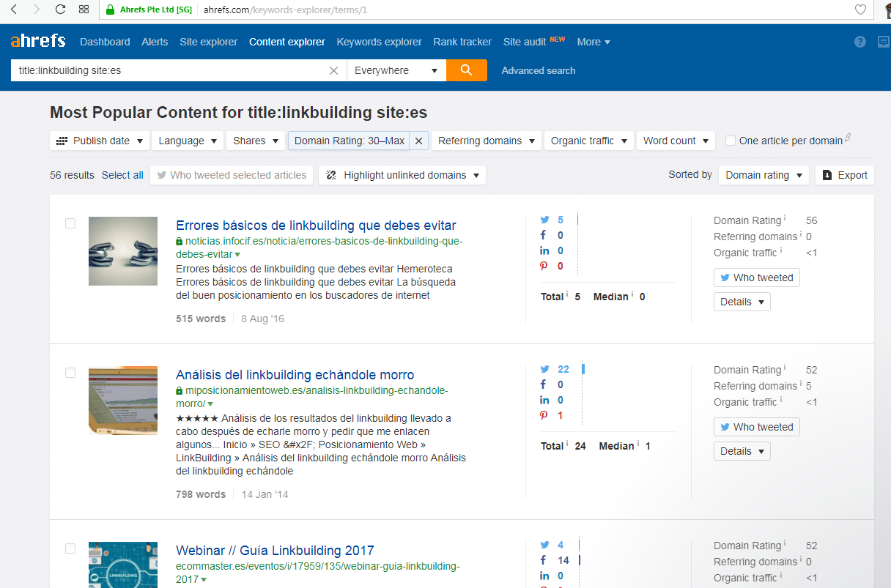This screenshot has width=891, height=588.
Task: Click Who tweeted for Errores básicos result
Action: (x=757, y=278)
